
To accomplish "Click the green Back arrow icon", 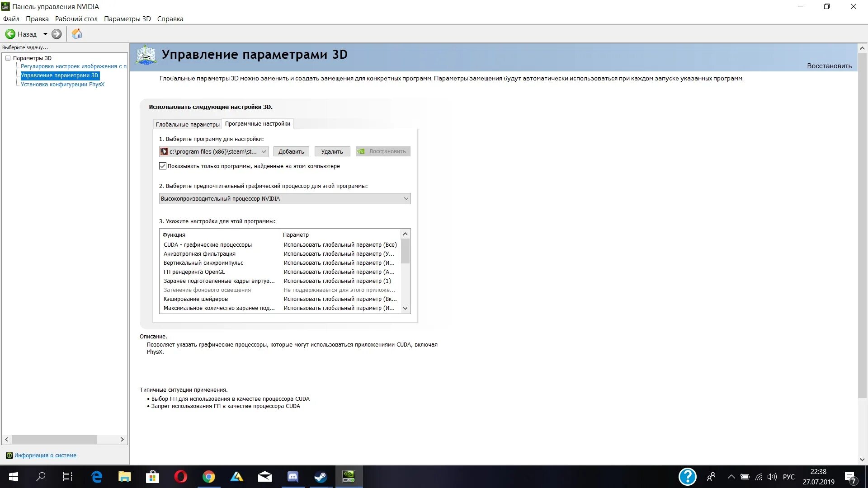I will [x=10, y=34].
